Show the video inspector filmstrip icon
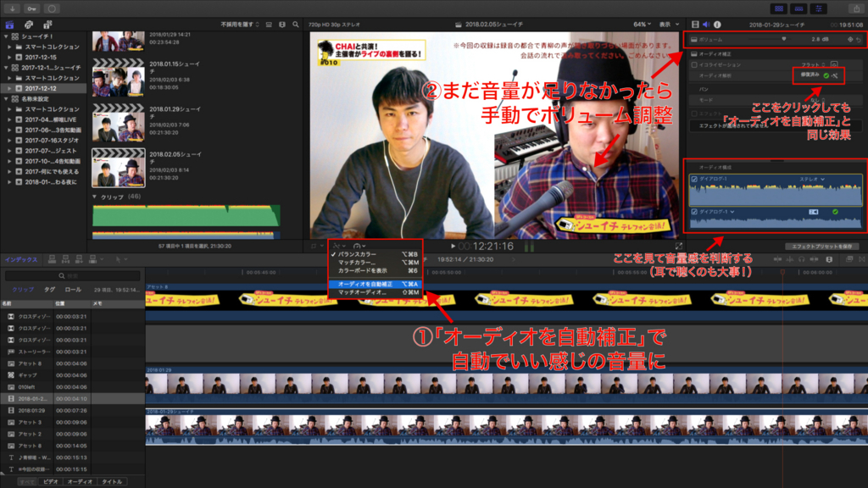Image resolution: width=868 pixels, height=488 pixels. pos(695,25)
